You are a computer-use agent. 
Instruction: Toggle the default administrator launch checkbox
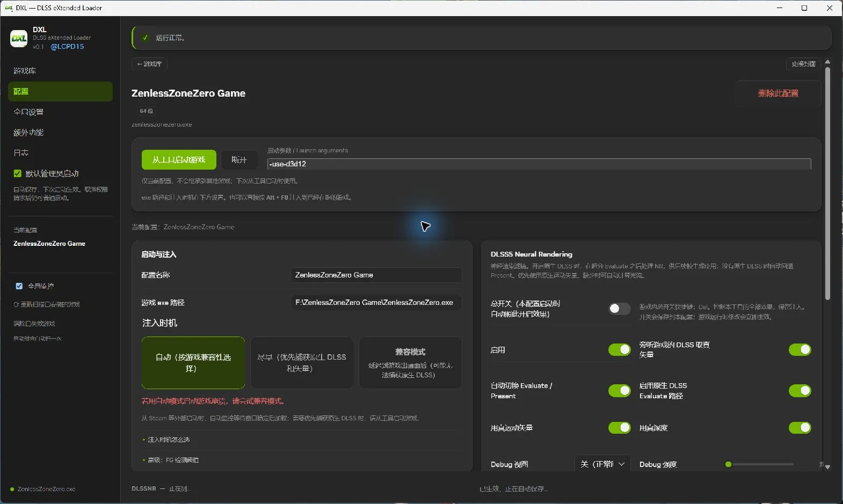click(17, 173)
